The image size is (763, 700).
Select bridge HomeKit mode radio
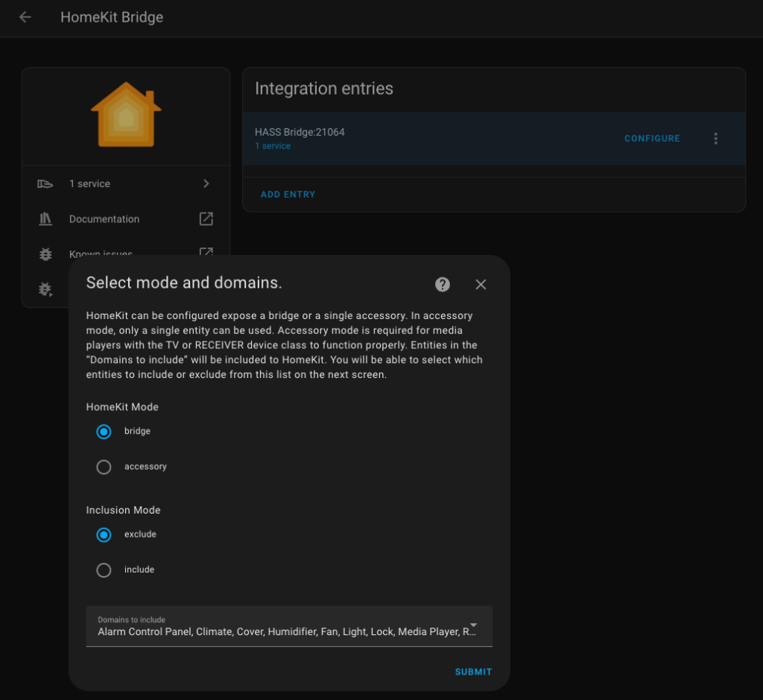tap(104, 432)
